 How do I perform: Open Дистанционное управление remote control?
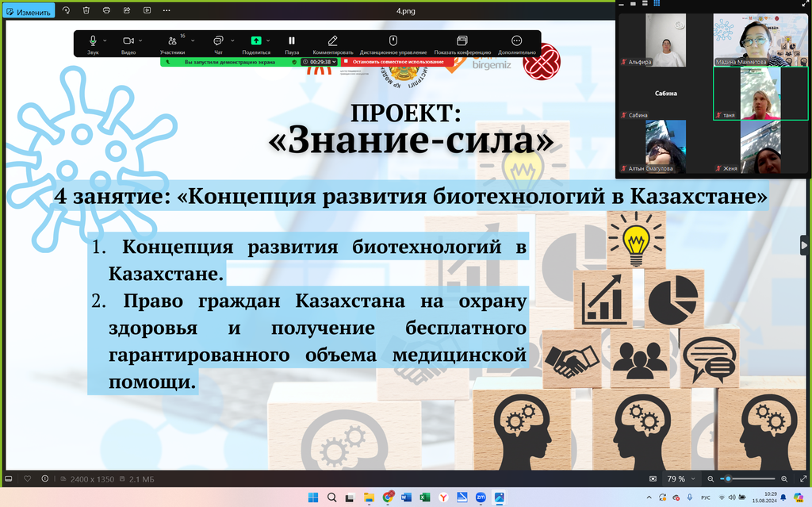[393, 41]
